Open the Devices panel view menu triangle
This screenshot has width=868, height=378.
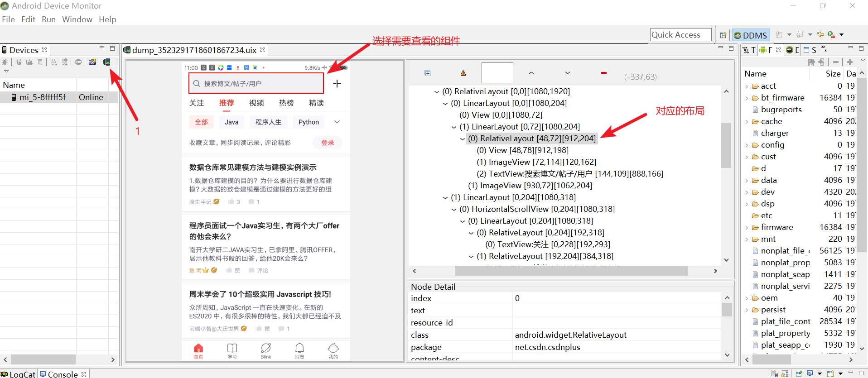pos(6,71)
